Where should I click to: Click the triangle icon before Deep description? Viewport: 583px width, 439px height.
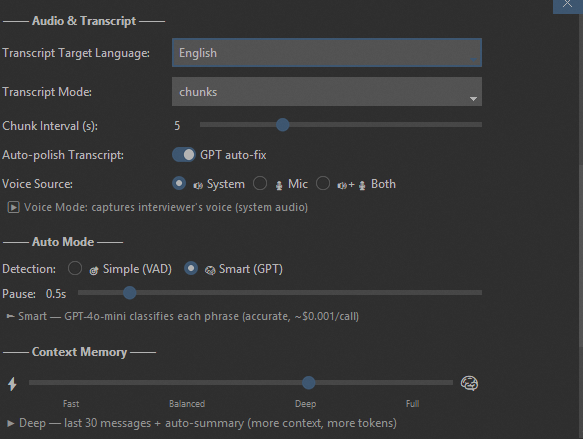click(11, 423)
